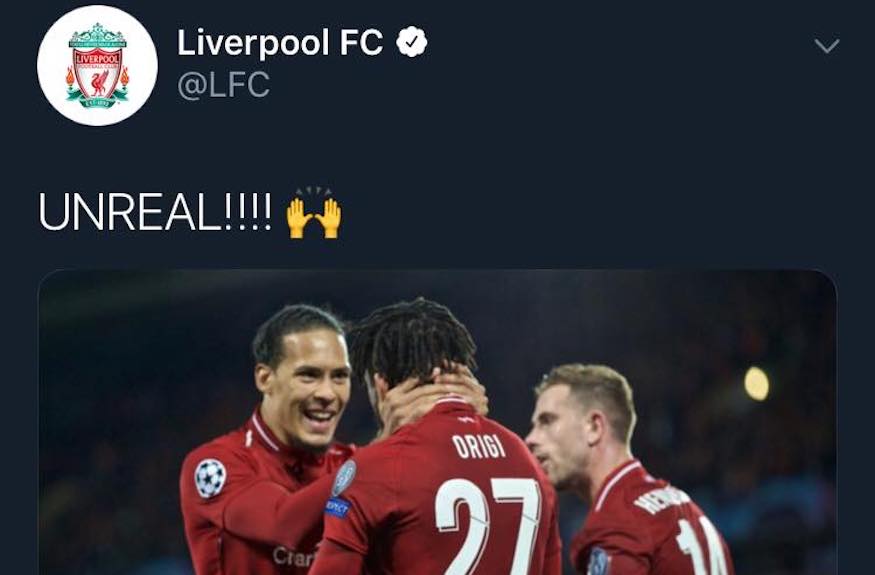Click the LIVERPOOL text inside the crest
Image resolution: width=875 pixels, height=575 pixels.
[98, 59]
